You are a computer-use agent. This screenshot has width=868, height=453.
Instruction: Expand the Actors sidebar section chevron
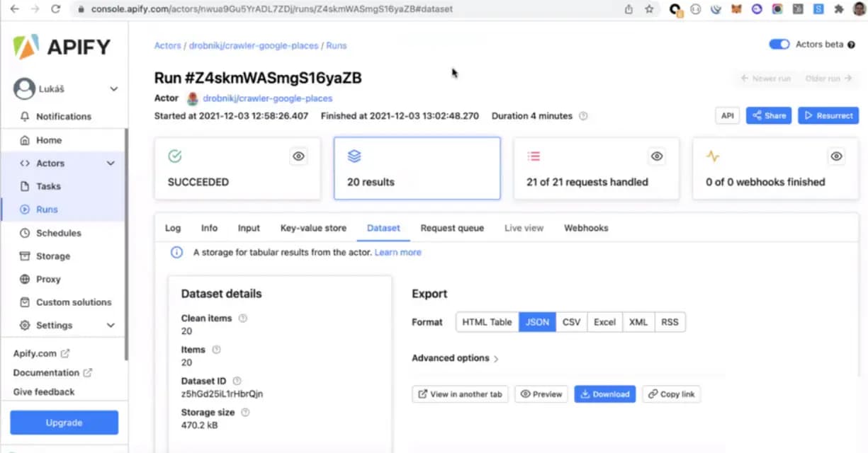111,163
